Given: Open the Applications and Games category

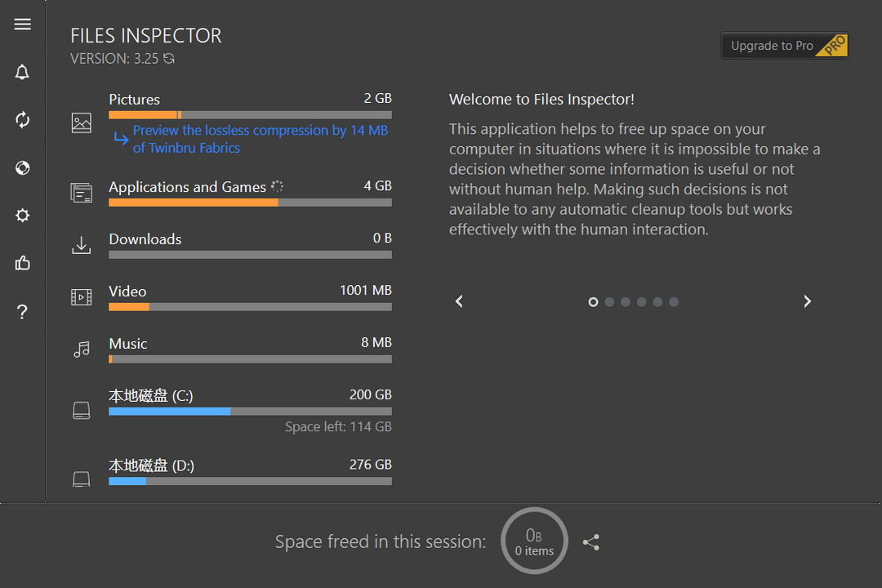Looking at the screenshot, I should click(188, 187).
